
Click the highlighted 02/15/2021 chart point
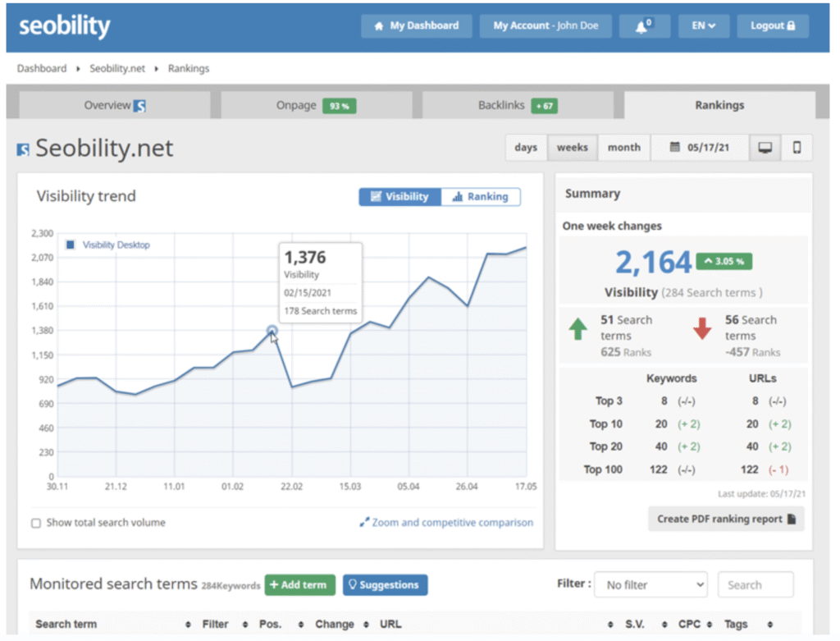coord(272,331)
